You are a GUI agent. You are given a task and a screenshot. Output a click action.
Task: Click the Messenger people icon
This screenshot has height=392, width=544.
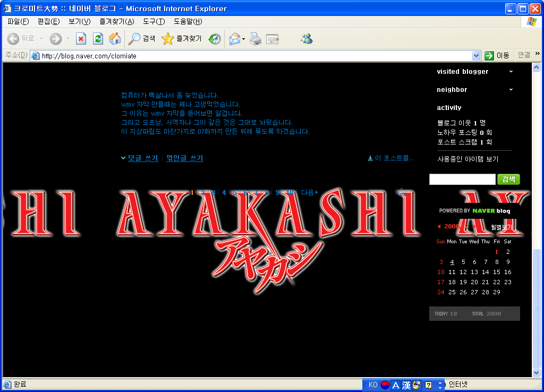click(x=307, y=38)
